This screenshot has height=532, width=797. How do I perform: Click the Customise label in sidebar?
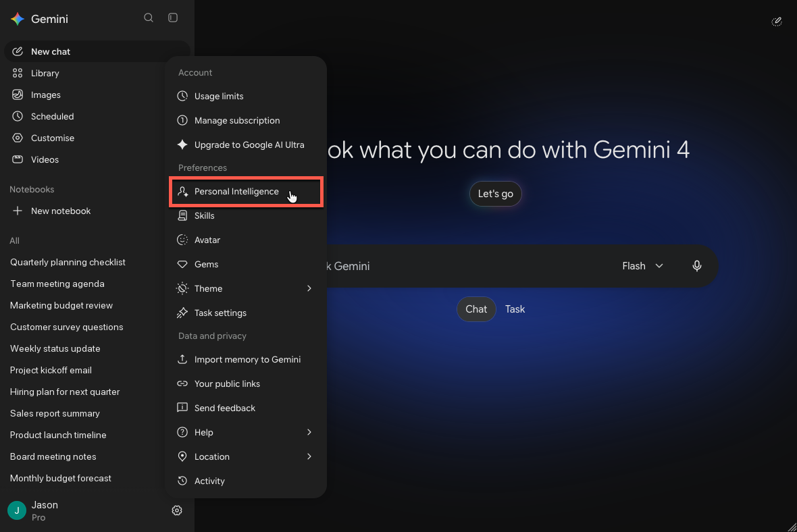pyautogui.click(x=53, y=138)
